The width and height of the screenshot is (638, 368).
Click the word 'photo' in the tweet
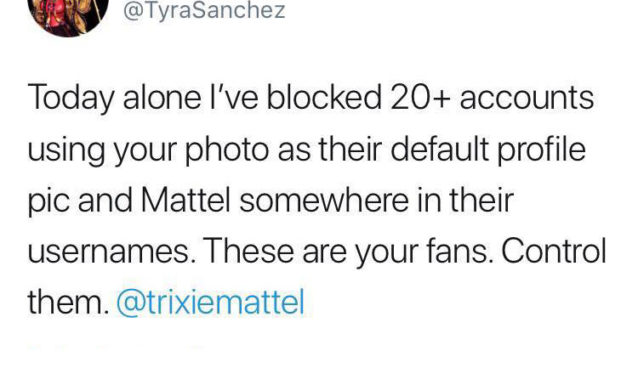pyautogui.click(x=227, y=150)
